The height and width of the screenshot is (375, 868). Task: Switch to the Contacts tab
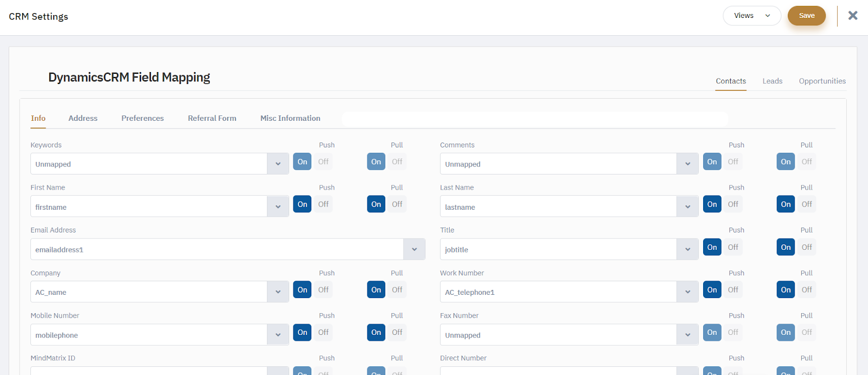(x=731, y=81)
